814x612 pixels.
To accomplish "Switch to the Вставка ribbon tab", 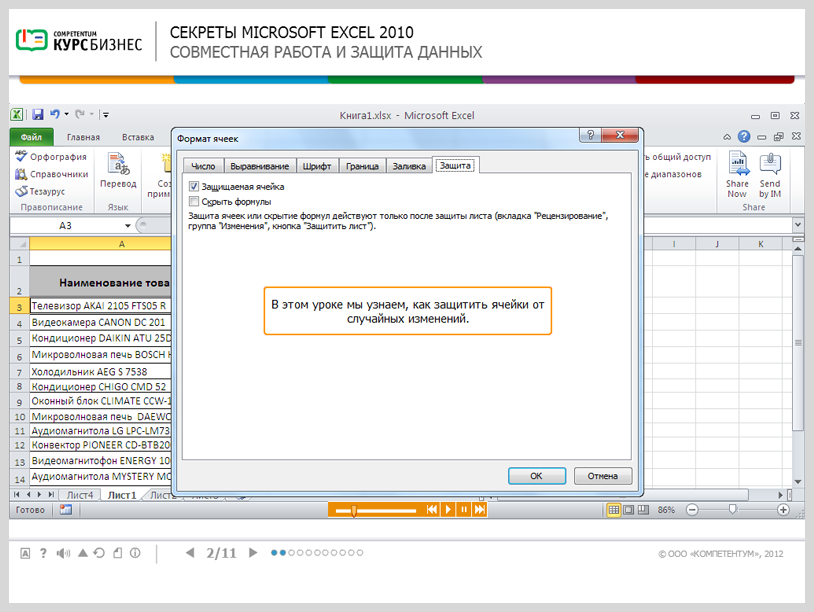I will coord(138,137).
